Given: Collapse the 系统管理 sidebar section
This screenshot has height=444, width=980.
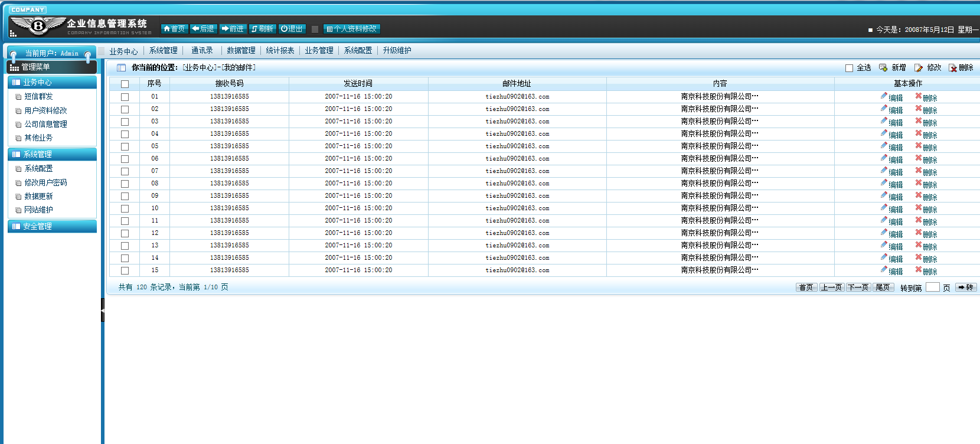Looking at the screenshot, I should click(x=52, y=155).
